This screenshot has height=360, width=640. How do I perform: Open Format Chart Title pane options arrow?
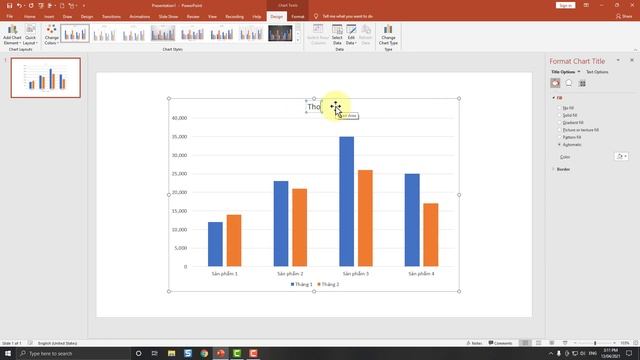(618, 60)
